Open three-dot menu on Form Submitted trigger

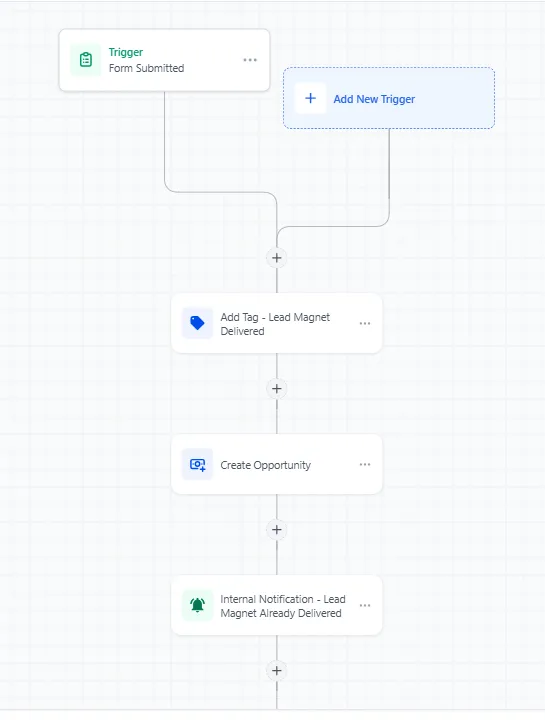[250, 60]
